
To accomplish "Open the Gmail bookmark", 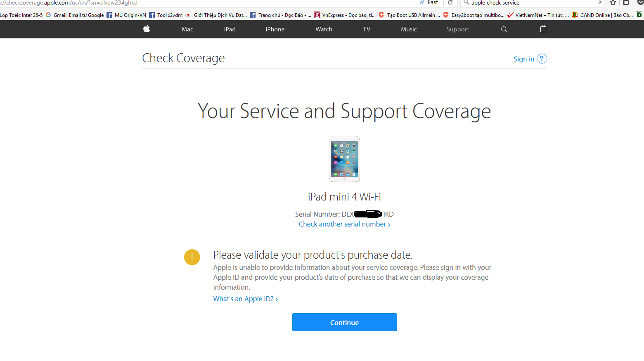I will [75, 15].
